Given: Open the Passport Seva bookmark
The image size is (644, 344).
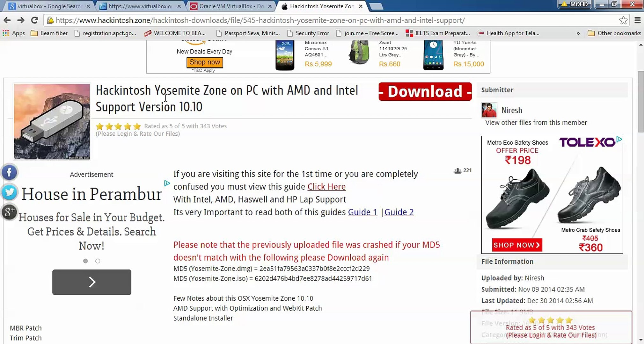Looking at the screenshot, I should [x=248, y=33].
